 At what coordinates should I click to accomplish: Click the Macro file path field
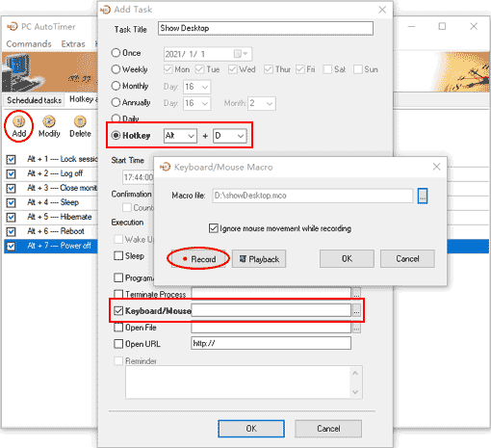pyautogui.click(x=313, y=196)
